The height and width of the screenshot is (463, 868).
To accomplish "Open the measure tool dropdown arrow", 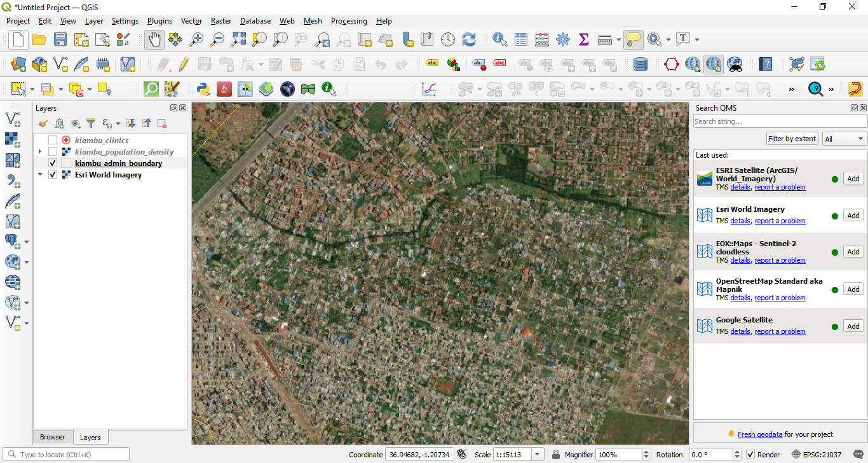I will (x=619, y=39).
